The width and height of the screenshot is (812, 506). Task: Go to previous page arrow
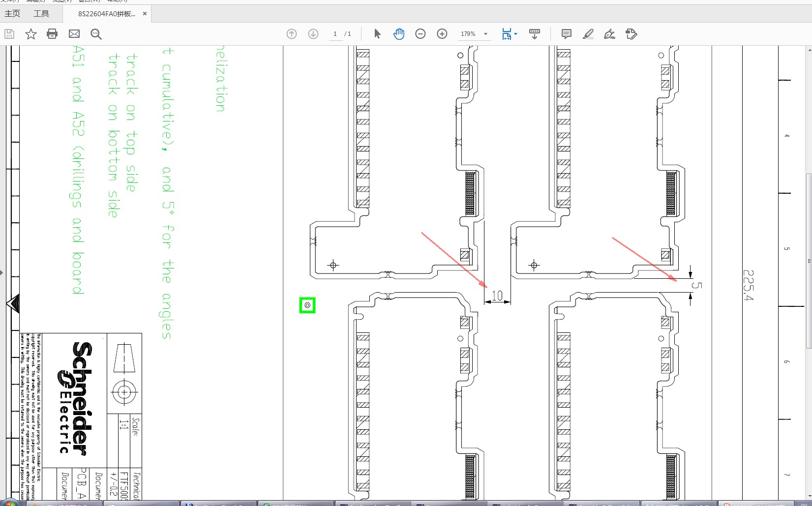(292, 34)
